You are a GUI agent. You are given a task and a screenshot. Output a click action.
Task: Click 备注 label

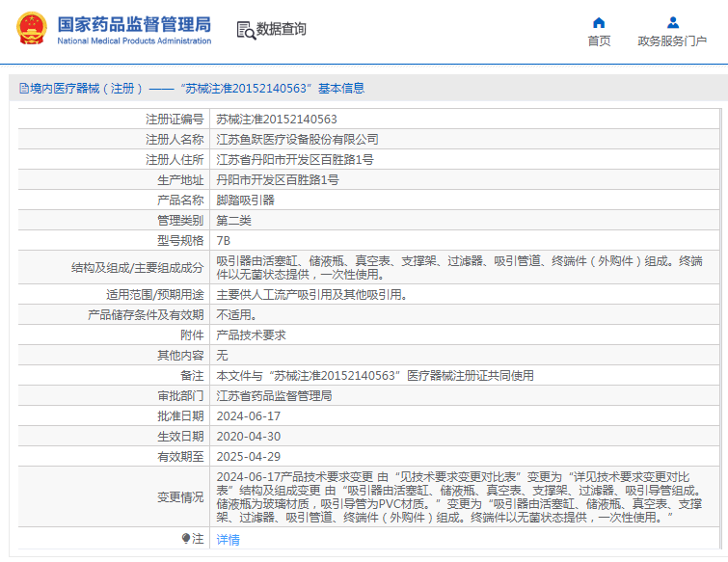coord(192,375)
